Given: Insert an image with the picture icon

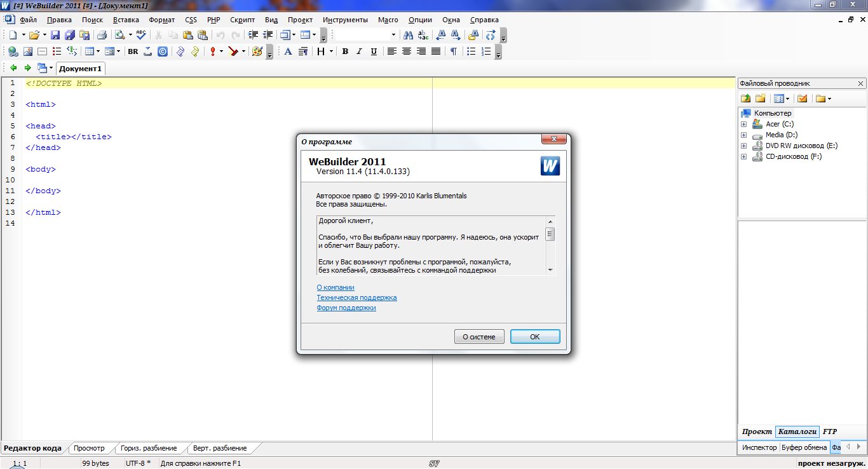Looking at the screenshot, I should click(28, 51).
